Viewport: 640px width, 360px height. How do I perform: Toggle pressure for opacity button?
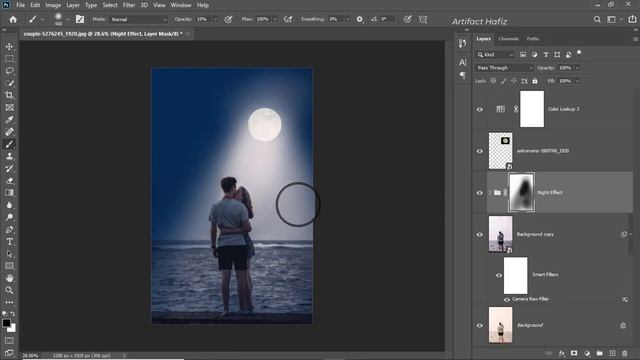click(x=229, y=19)
